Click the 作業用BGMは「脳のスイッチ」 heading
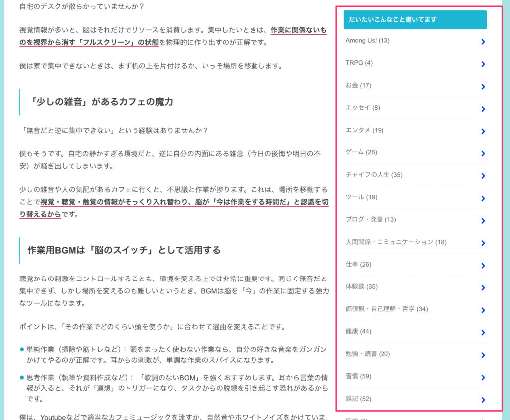This screenshot has width=510, height=420. (x=124, y=250)
